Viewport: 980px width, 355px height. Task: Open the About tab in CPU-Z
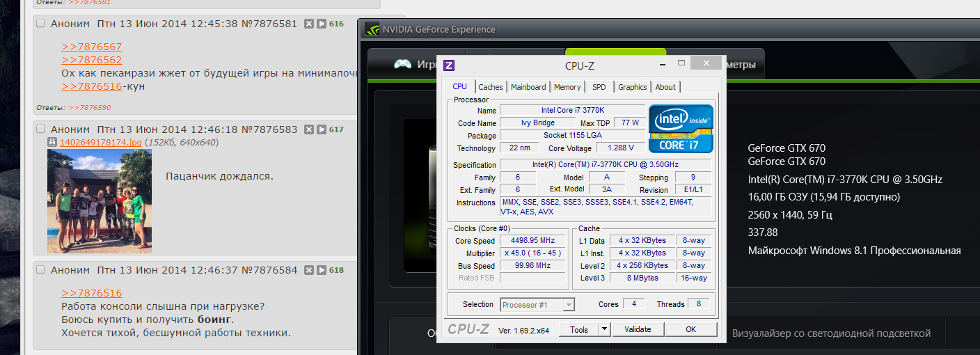665,87
